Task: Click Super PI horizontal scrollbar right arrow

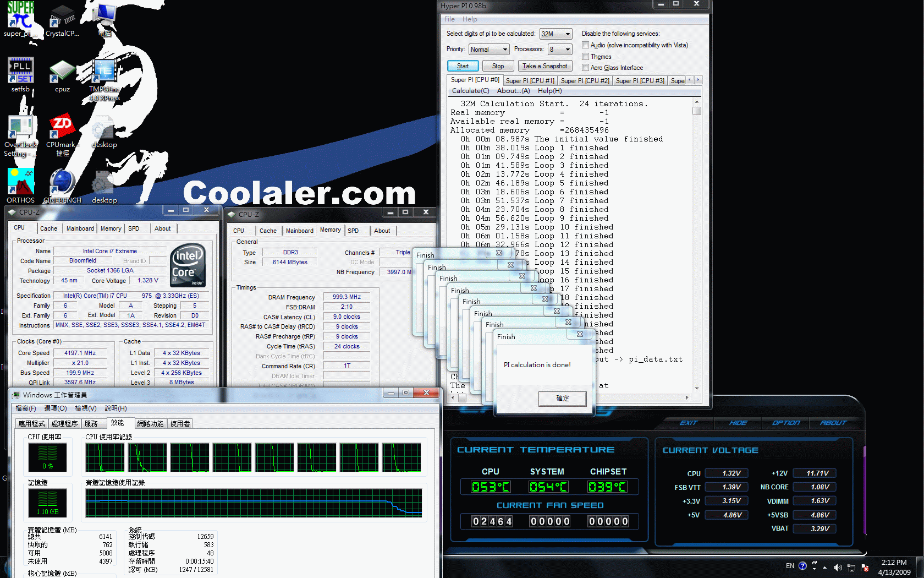Action: pyautogui.click(x=687, y=397)
